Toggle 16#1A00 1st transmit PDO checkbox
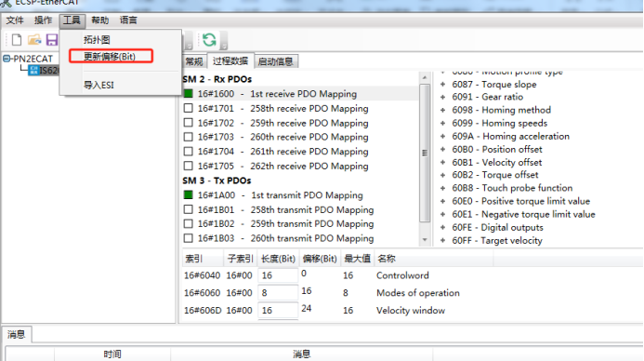 click(188, 194)
